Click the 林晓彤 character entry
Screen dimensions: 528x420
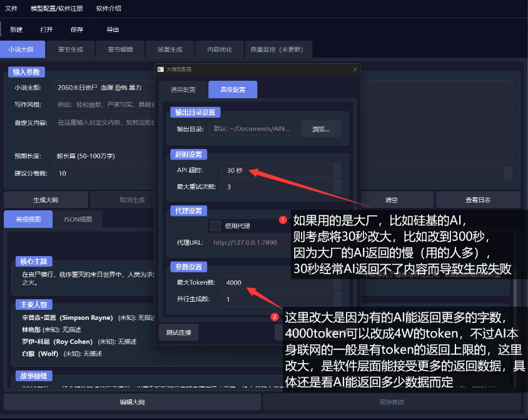tap(51, 330)
